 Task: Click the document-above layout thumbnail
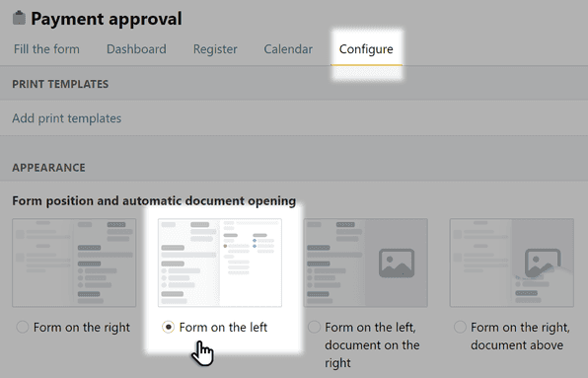(511, 263)
